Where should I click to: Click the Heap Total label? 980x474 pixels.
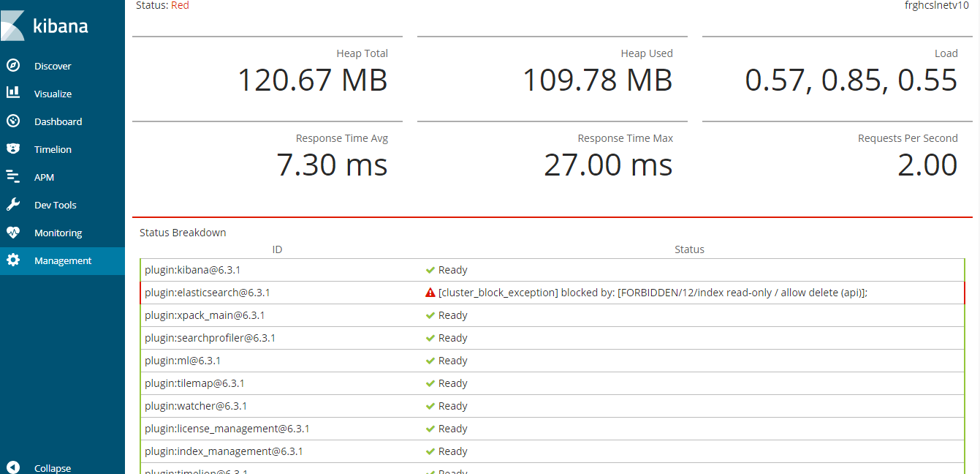click(362, 53)
